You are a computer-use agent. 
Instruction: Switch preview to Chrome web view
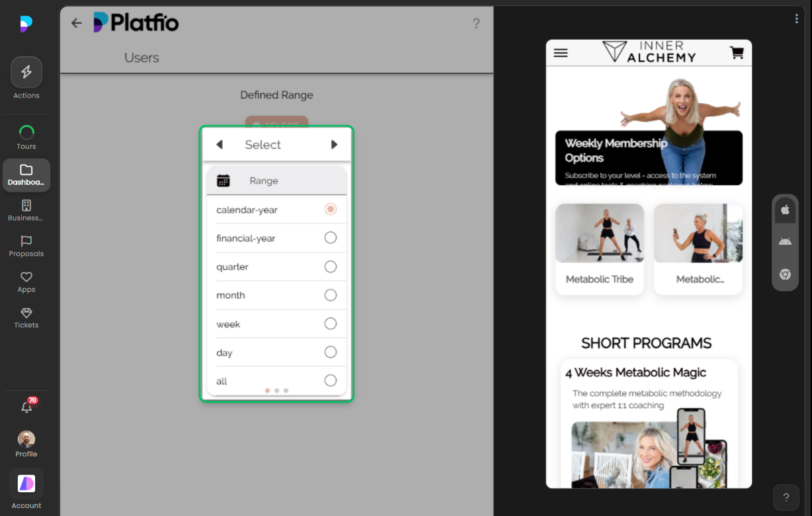pos(785,274)
